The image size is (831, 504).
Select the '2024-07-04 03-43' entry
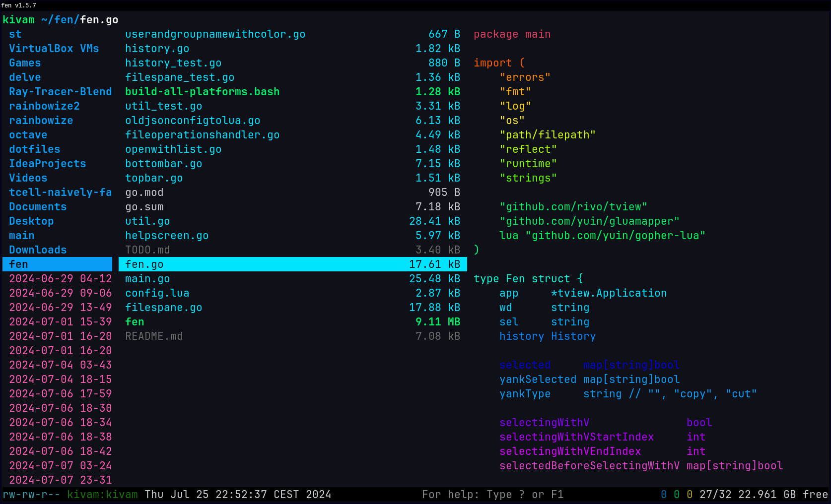pos(61,365)
